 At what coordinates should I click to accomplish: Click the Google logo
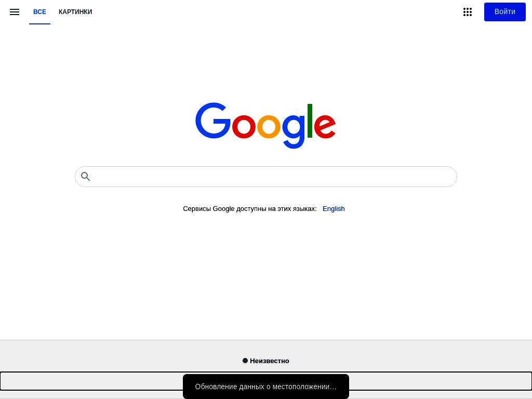(x=265, y=125)
